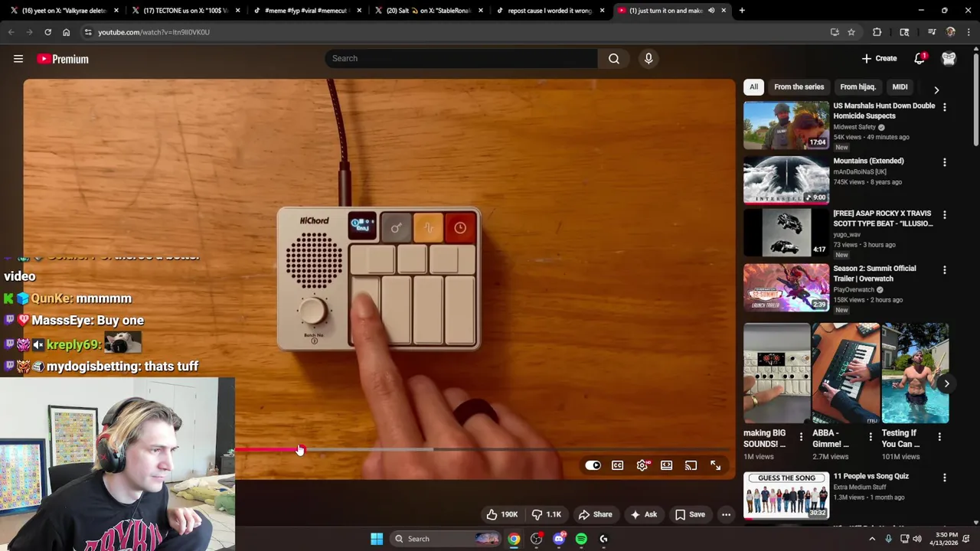Image resolution: width=980 pixels, height=551 pixels.
Task: Click the taskbar volume icon
Action: pyautogui.click(x=917, y=539)
